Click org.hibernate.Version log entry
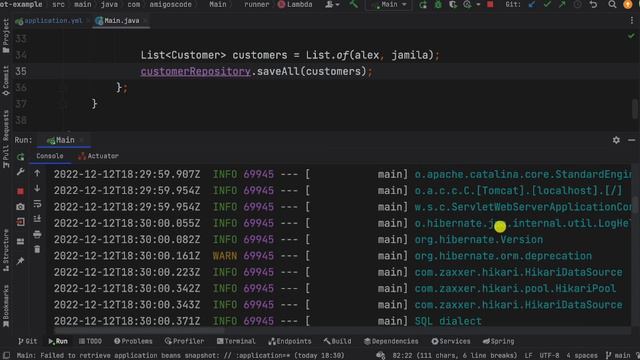This screenshot has width=640, height=360. coord(479,240)
